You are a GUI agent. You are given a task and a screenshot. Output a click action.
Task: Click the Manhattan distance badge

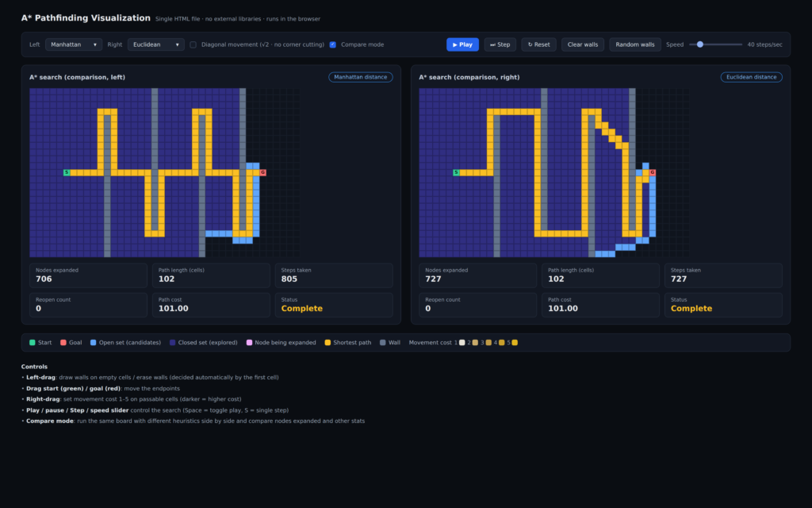pos(361,77)
